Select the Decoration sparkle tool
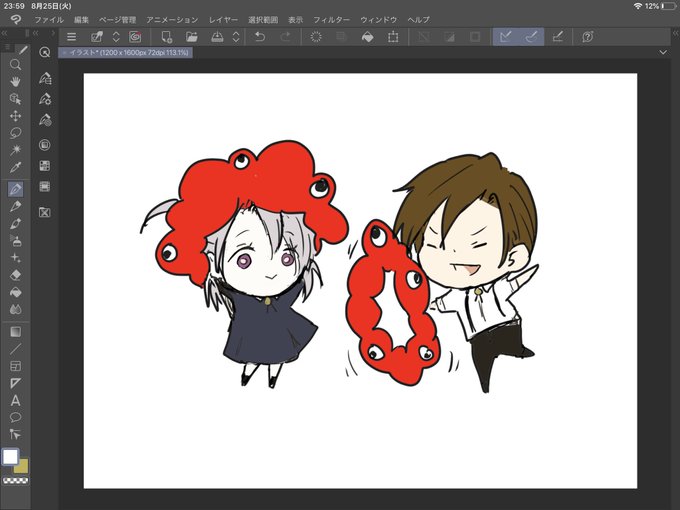Viewport: 680px width, 510px height. pyautogui.click(x=16, y=258)
